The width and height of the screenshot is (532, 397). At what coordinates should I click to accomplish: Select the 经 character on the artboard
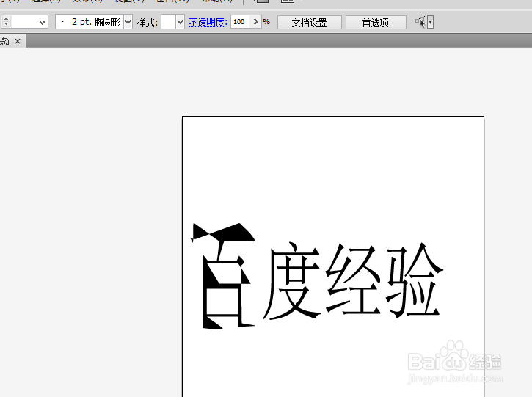click(x=353, y=279)
